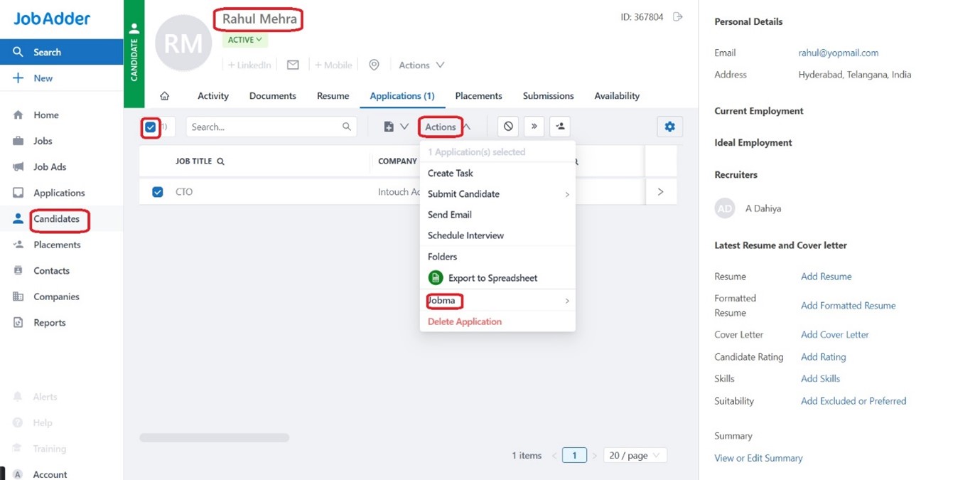Open Reports in the sidebar
Screen dimensions: 980x480
click(49, 323)
